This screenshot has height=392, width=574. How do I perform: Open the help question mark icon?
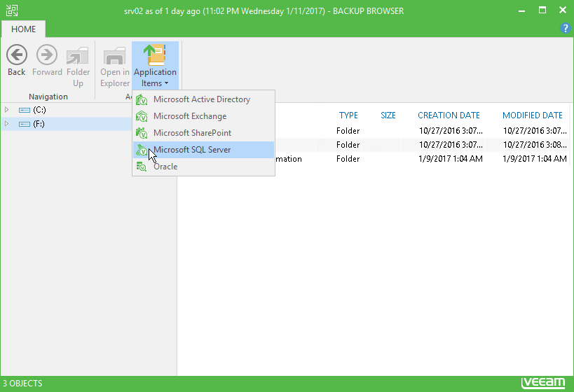tap(565, 28)
